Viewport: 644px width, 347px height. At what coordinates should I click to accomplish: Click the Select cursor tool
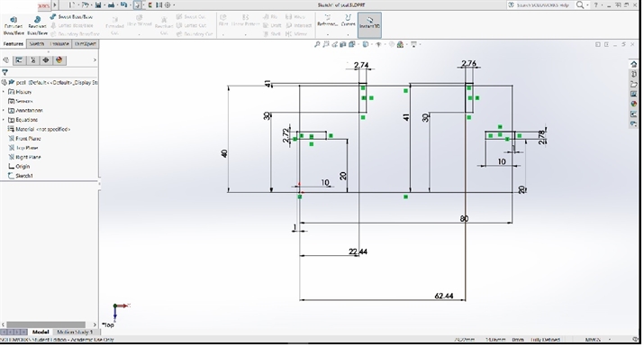[x=138, y=5]
